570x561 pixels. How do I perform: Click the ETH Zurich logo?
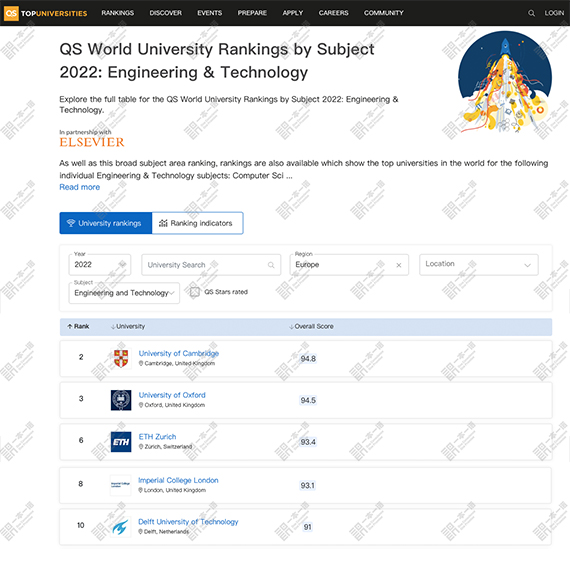click(x=121, y=442)
